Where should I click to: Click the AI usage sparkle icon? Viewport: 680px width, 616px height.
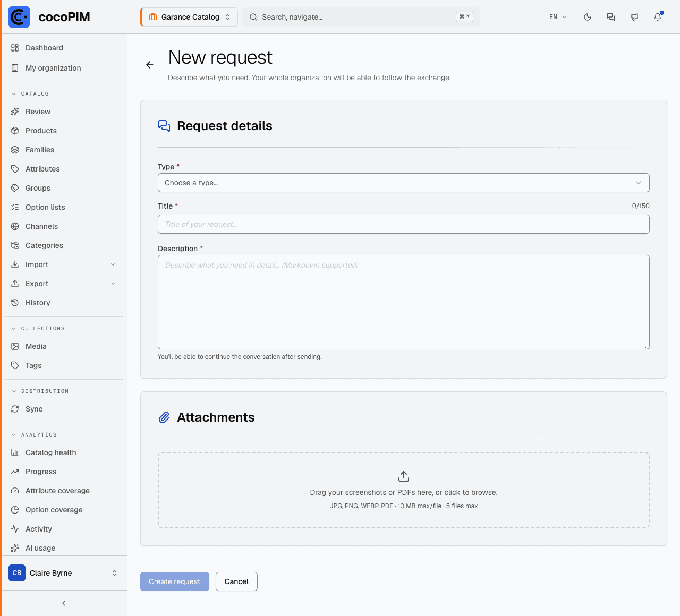coord(15,548)
